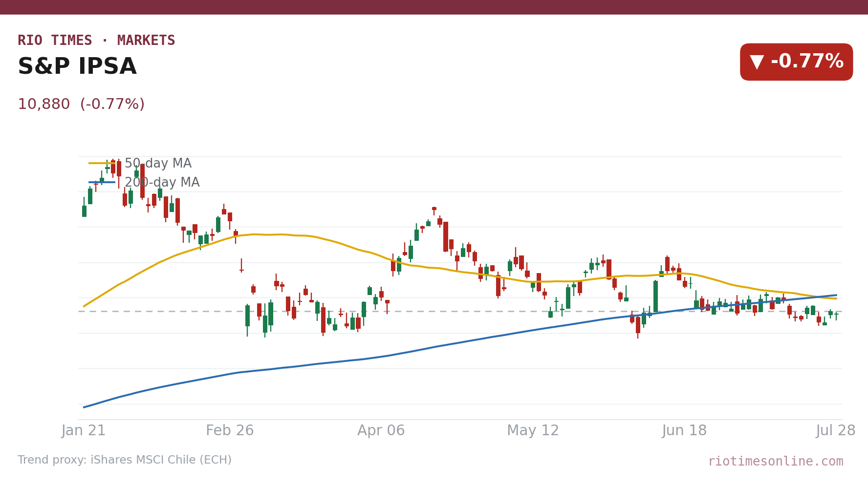Screen dimensions: 868x488
Task: Click the 'S&P IPSA' title
Action: point(77,67)
